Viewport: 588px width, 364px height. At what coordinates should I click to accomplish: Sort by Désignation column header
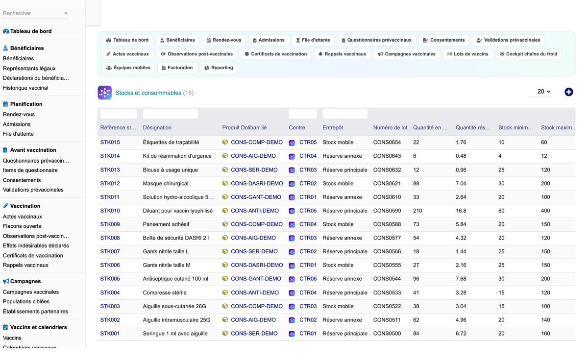(157, 128)
